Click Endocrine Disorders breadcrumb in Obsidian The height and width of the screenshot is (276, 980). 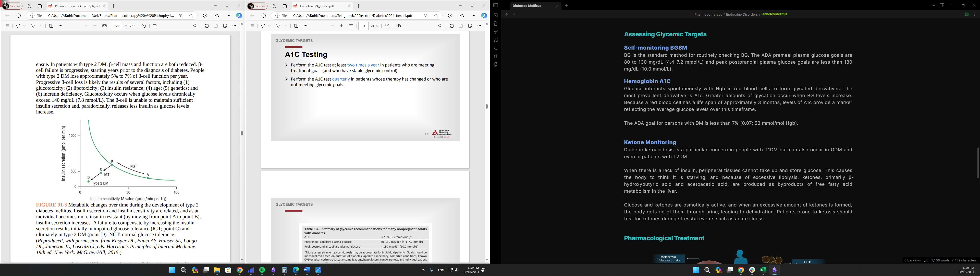tap(742, 15)
